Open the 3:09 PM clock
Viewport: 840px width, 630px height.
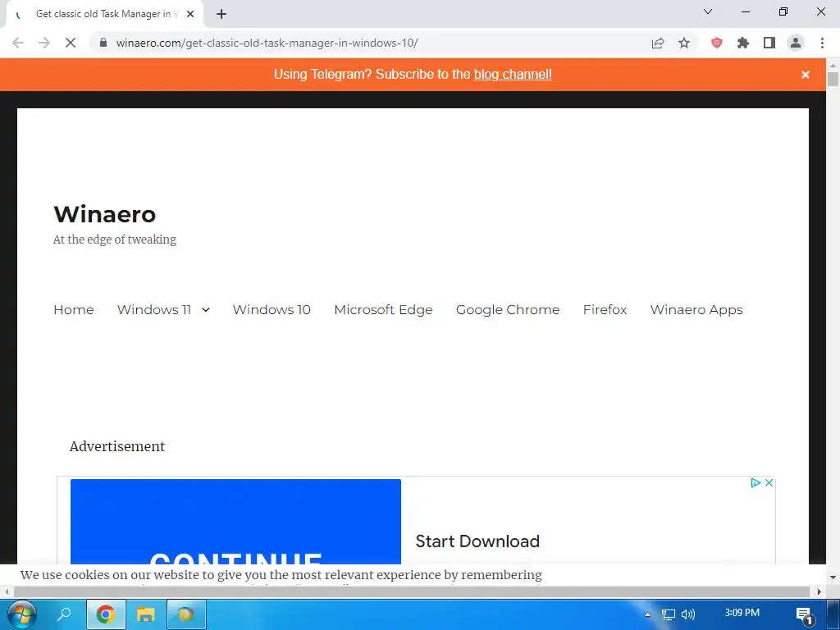pos(742,612)
